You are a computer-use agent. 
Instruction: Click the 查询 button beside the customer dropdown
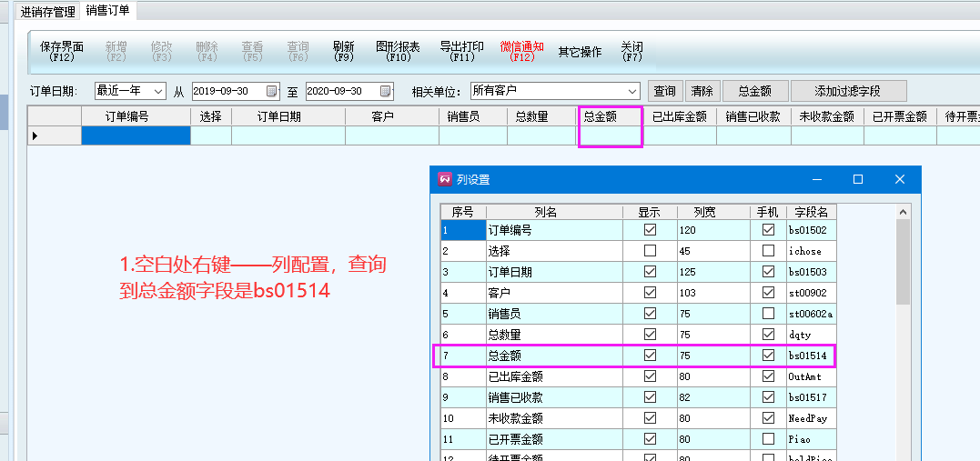click(x=665, y=91)
